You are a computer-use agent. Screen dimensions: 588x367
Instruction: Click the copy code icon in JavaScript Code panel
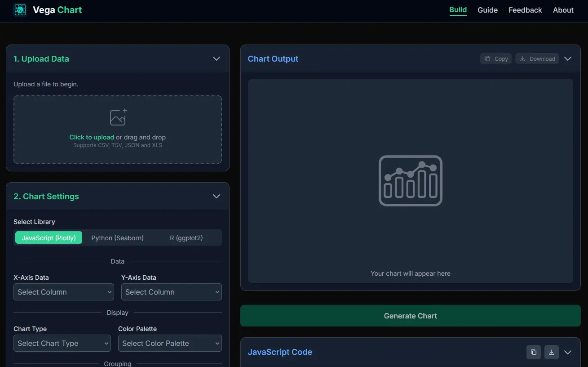tap(534, 352)
